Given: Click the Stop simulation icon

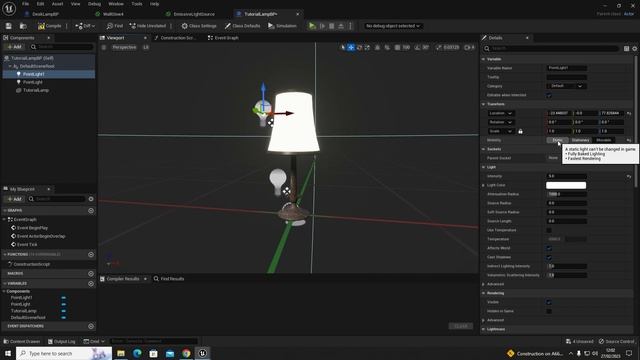Looking at the screenshot, I should pos(331,26).
